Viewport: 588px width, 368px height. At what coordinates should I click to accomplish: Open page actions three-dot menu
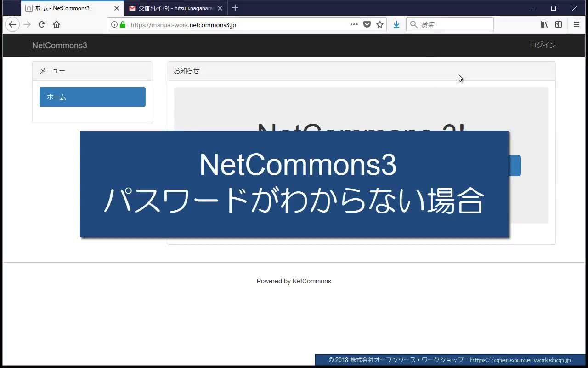tap(354, 24)
